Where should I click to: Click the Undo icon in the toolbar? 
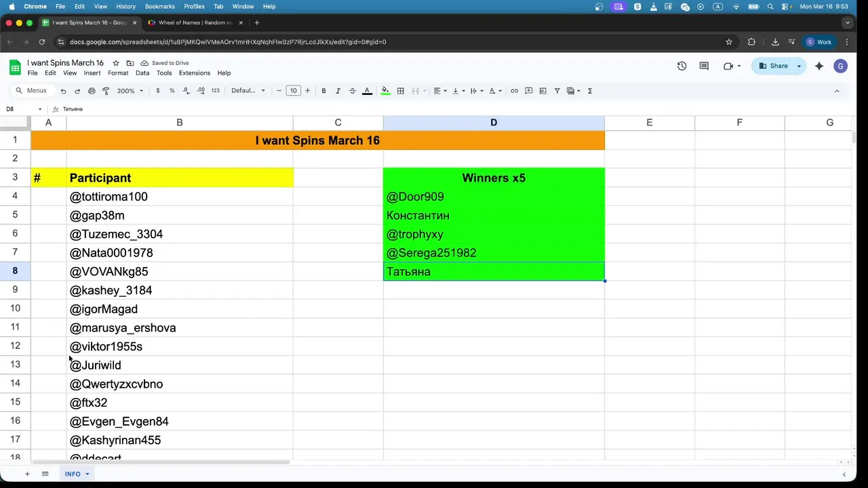(x=63, y=91)
